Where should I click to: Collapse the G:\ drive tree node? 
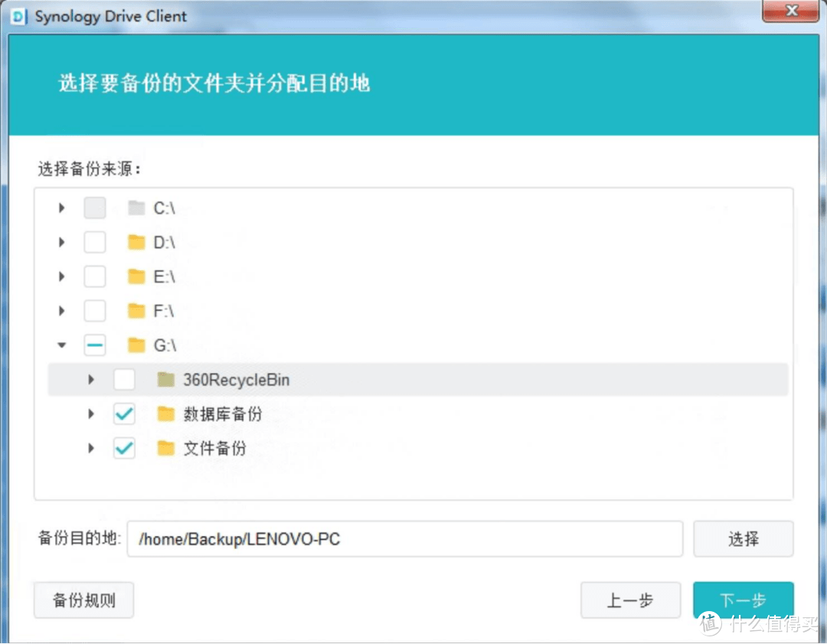pos(61,345)
